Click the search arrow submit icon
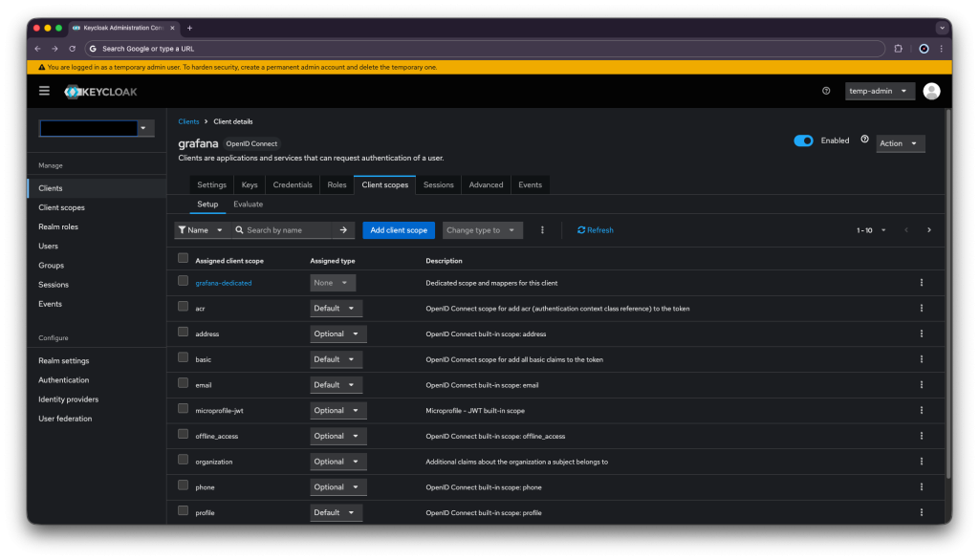This screenshot has height=560, width=979. coord(344,230)
